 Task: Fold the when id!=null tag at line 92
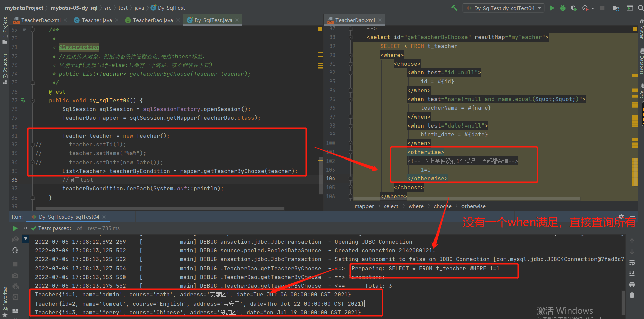350,73
